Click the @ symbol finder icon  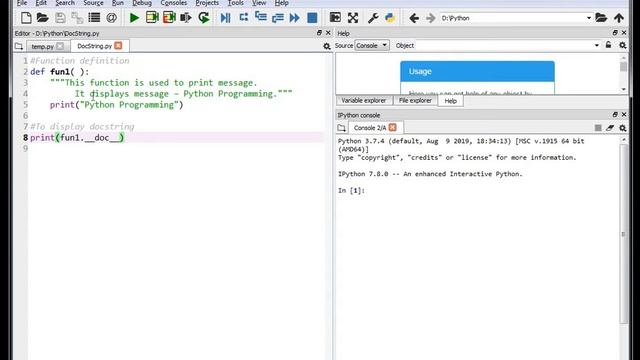tap(111, 18)
